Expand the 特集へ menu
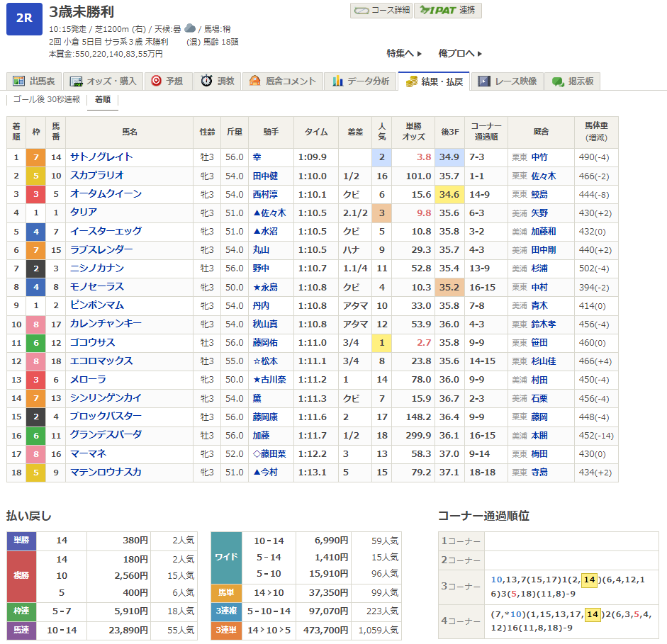The height and width of the screenshot is (644, 667). (404, 53)
